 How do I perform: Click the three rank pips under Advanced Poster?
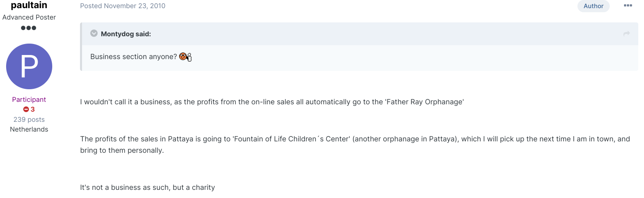(29, 28)
